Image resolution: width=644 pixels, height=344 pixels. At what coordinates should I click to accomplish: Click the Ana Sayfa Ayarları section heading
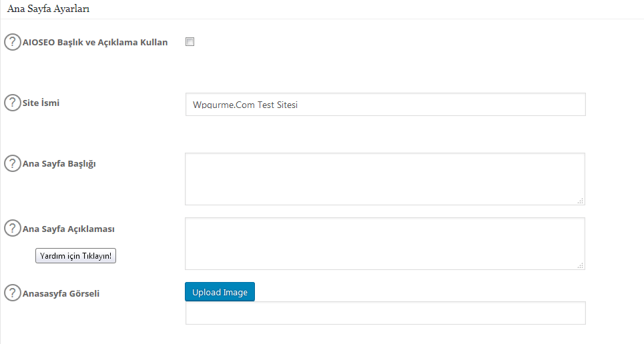pos(49,9)
